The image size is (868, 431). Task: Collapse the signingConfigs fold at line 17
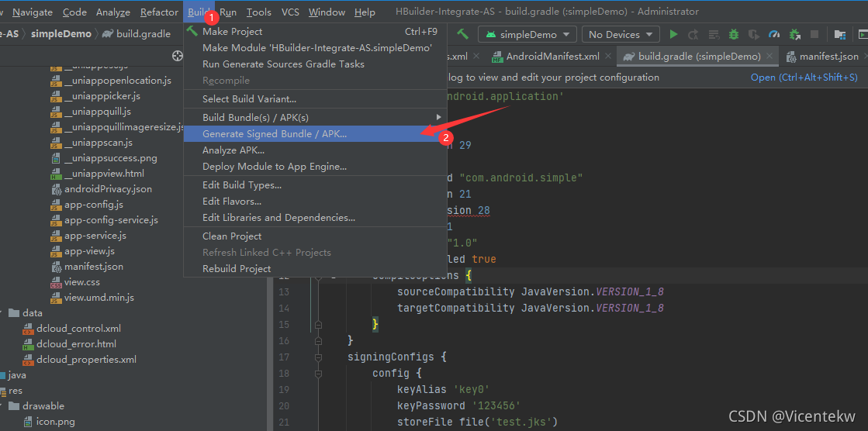[318, 357]
